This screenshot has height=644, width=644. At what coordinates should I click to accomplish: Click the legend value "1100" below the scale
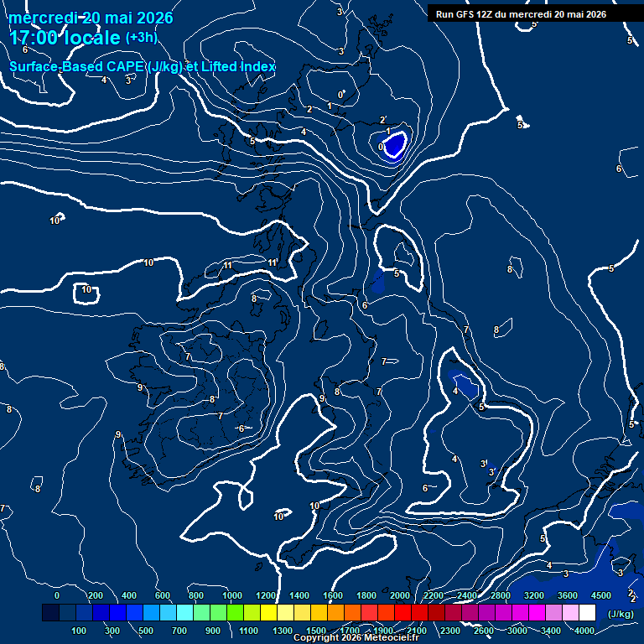tap(249, 631)
